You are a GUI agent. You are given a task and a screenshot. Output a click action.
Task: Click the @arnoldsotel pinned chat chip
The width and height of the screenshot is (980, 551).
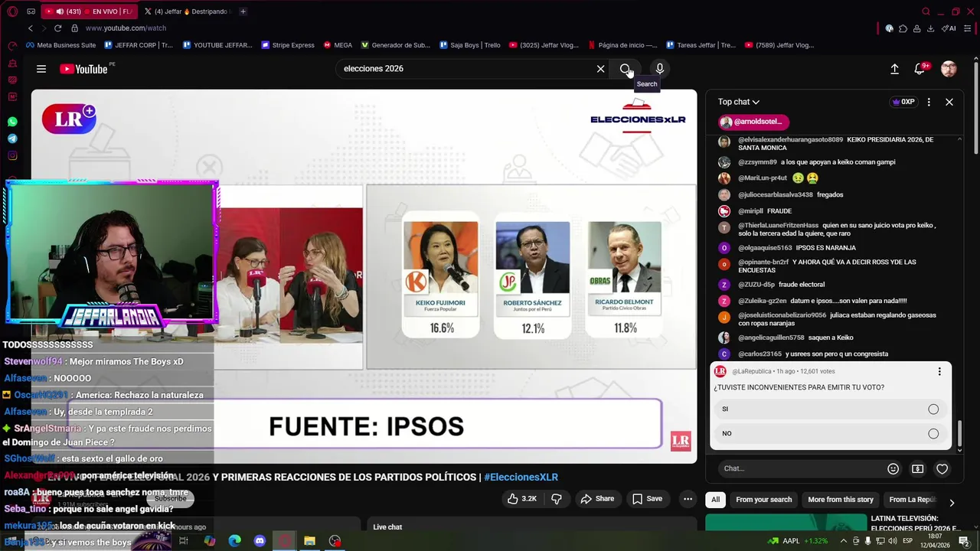pyautogui.click(x=752, y=122)
